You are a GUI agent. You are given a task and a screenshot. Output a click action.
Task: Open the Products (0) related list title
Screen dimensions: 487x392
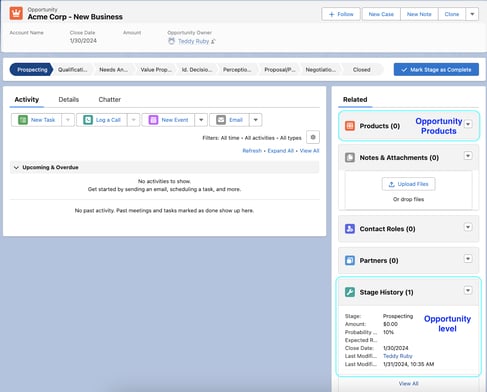click(x=380, y=126)
